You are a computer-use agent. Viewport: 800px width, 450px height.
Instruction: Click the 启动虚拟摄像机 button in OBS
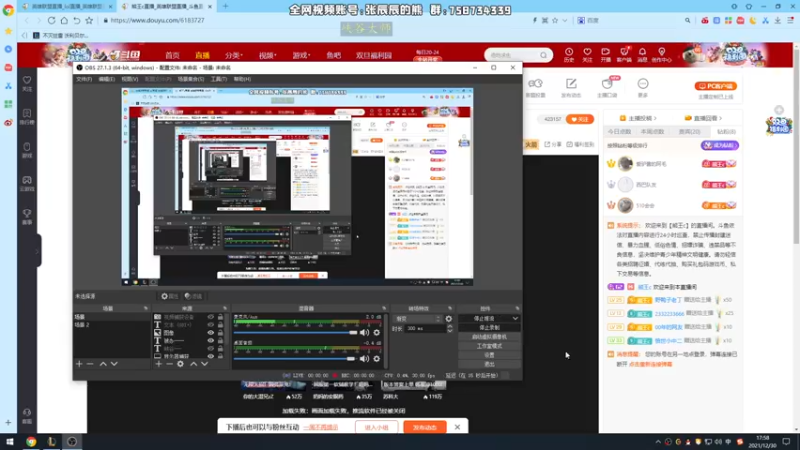click(489, 337)
